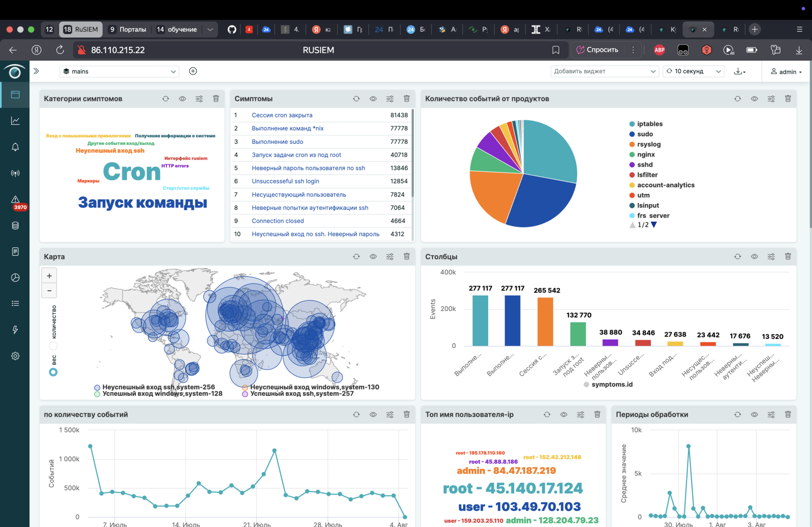The height and width of the screenshot is (527, 812).
Task: Open the dashboards icon in left sidebar
Action: 15,95
